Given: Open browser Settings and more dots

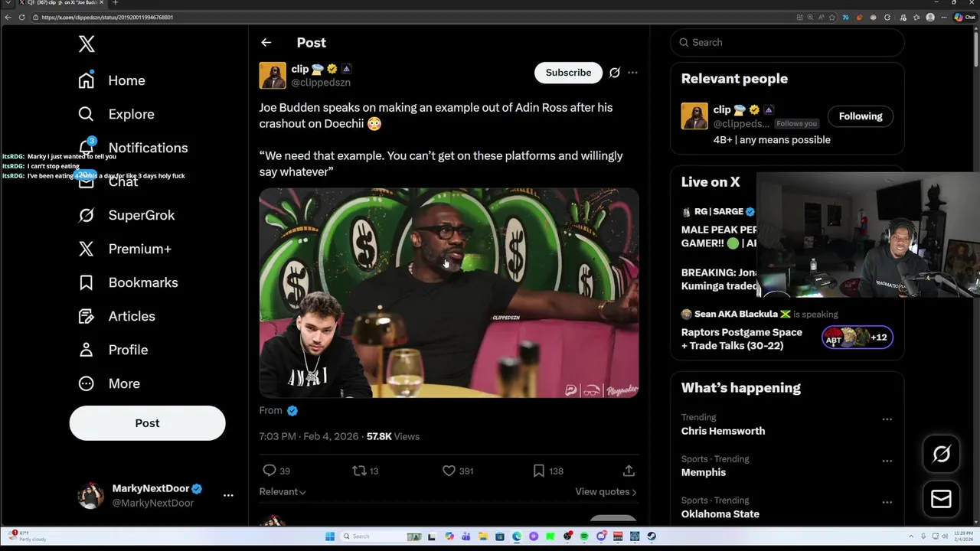Looking at the screenshot, I should [944, 17].
